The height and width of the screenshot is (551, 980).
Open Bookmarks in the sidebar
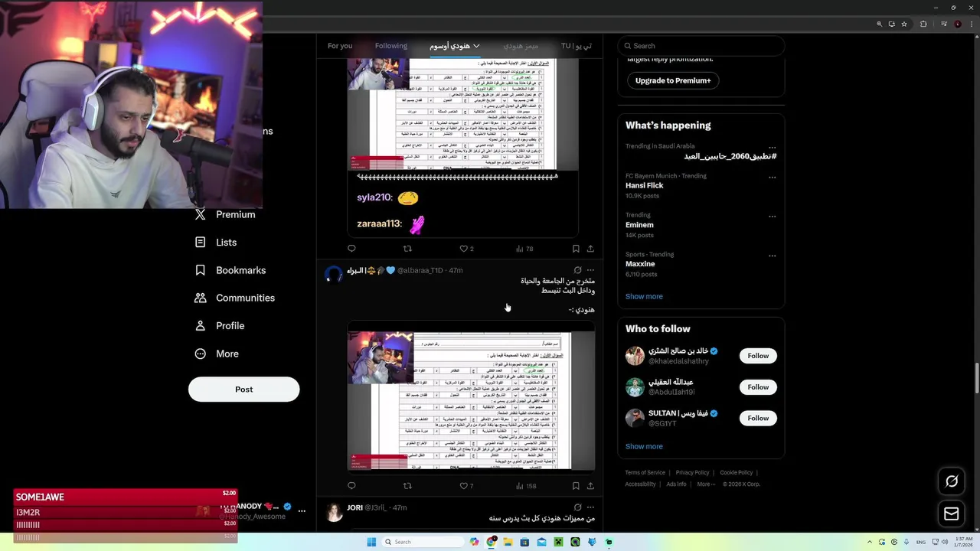[x=230, y=270]
